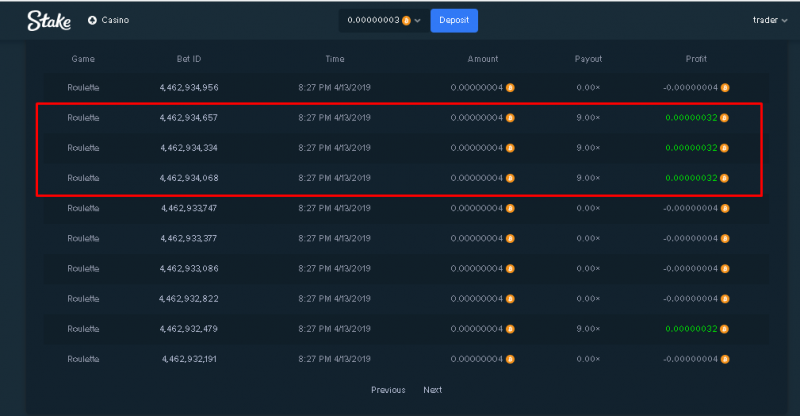Image resolution: width=800 pixels, height=416 pixels.
Task: Click the Stake logo
Action: point(49,20)
